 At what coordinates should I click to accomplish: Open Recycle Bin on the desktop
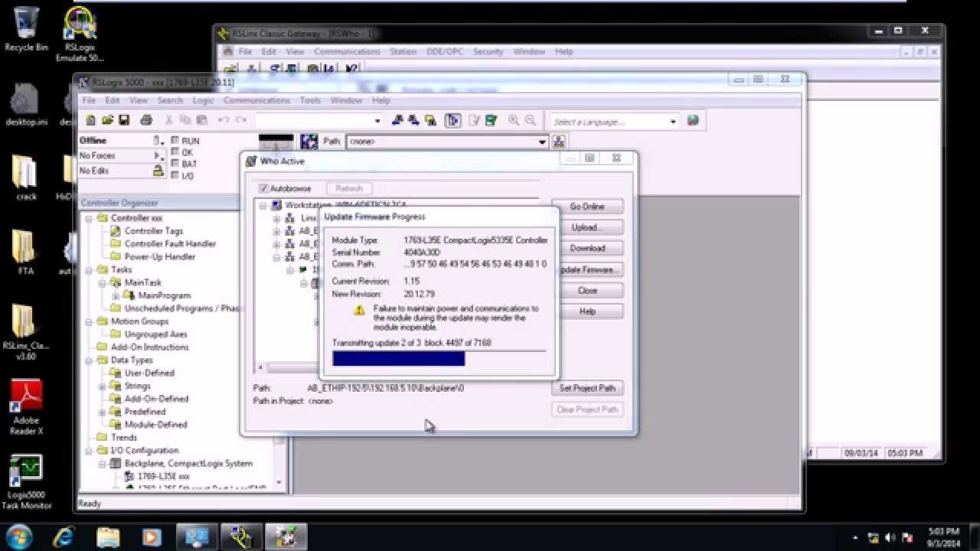[26, 29]
